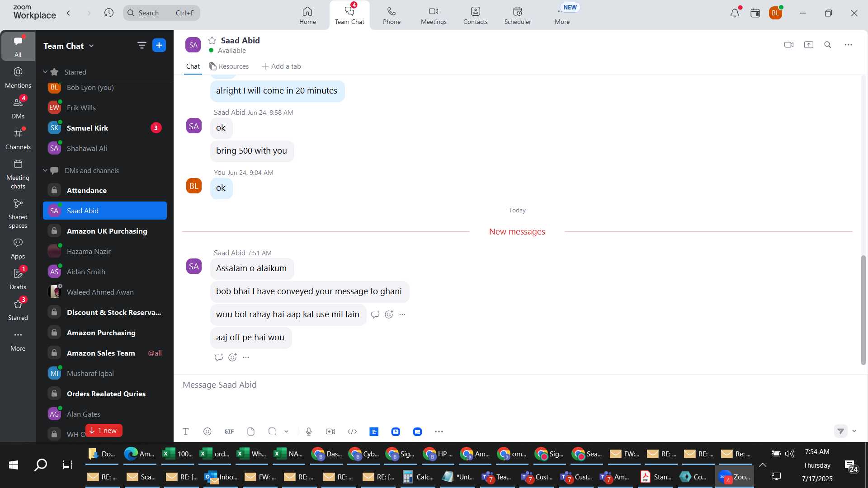The image size is (868, 488).
Task: Open text formatting options
Action: click(x=186, y=432)
